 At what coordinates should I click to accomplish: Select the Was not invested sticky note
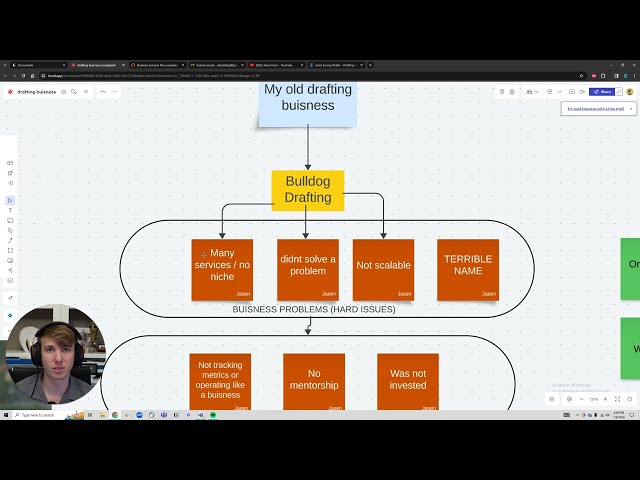click(x=408, y=382)
